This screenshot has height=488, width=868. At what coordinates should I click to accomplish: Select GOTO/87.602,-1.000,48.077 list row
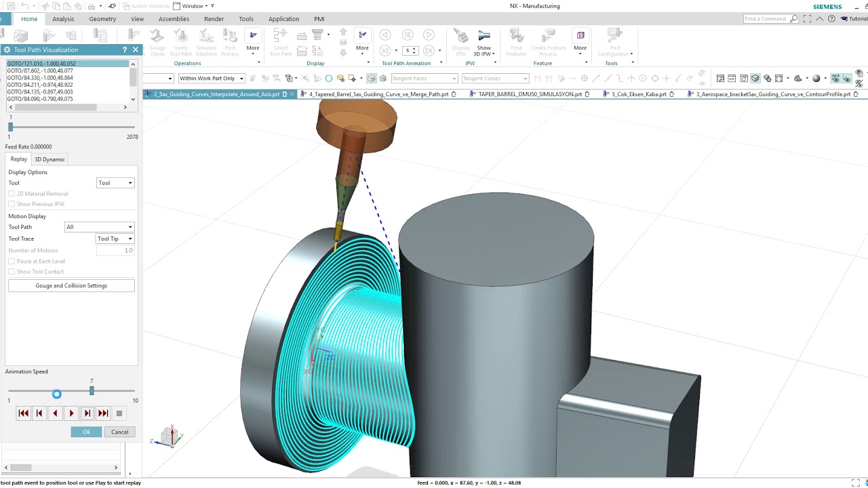point(67,70)
